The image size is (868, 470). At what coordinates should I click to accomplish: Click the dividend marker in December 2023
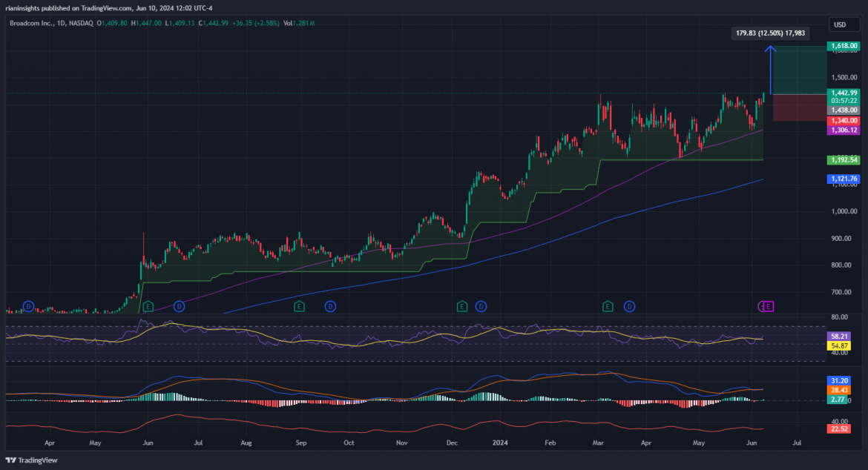(x=481, y=306)
